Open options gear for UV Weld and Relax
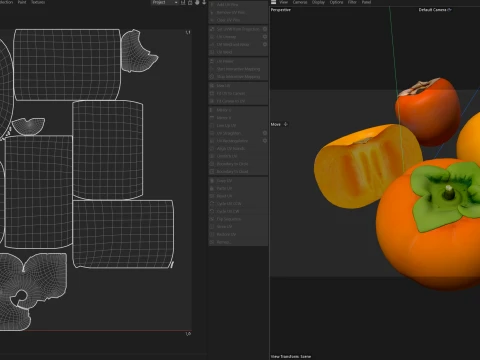The width and height of the screenshot is (480, 360). point(265,44)
